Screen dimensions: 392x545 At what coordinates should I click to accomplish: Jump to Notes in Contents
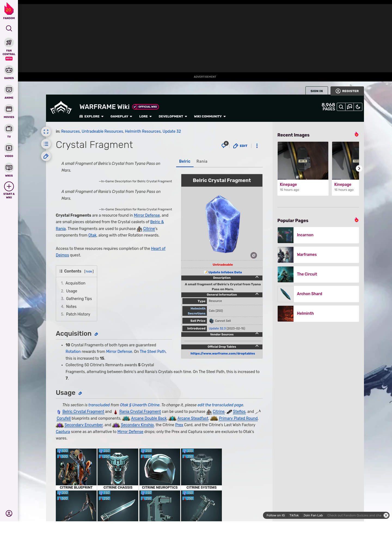(71, 307)
